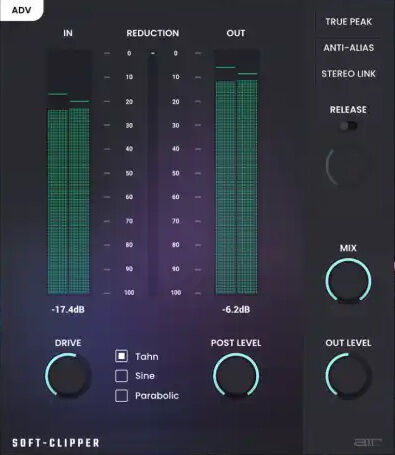Screen dimensions: 395x455
Task: Switch on the RELEASE toggle
Action: click(348, 126)
